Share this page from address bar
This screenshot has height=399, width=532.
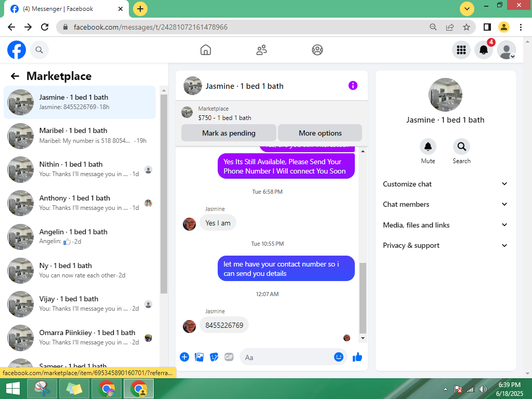(450, 27)
